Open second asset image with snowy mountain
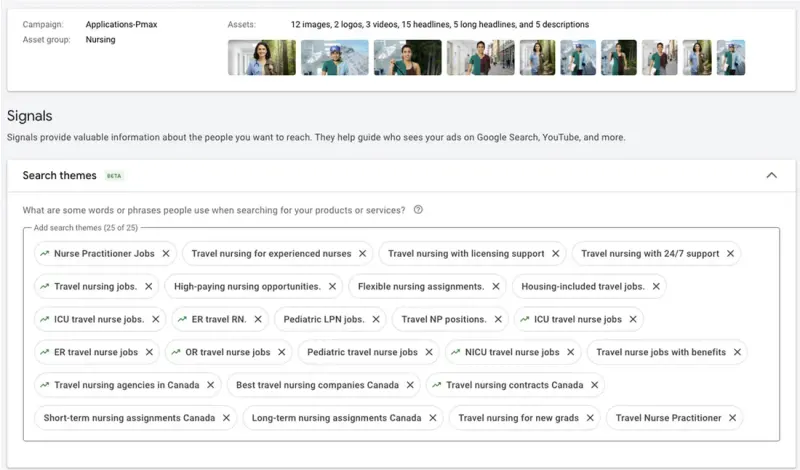 click(335, 58)
